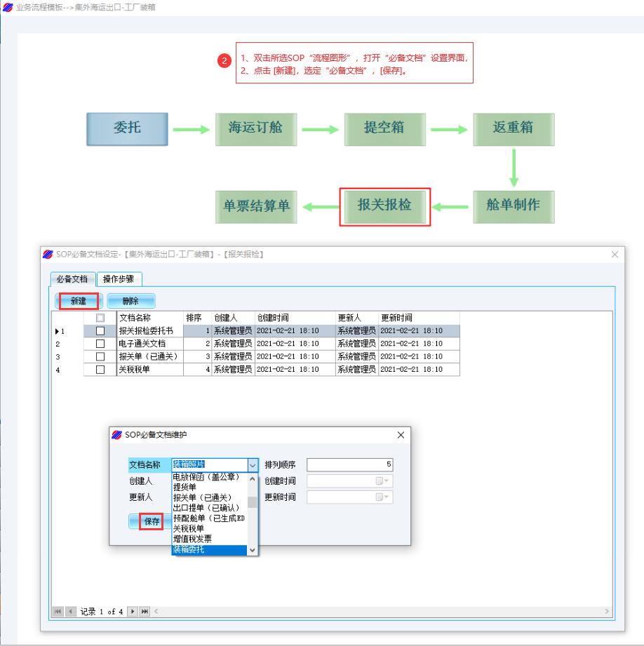Image resolution: width=644 pixels, height=646 pixels.
Task: Toggle the select-all header checkbox
Action: 100,318
